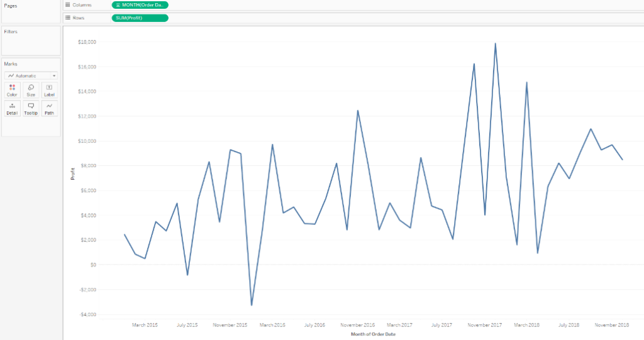Viewport: 644px width, 340px height.
Task: Select the SUM(Profit) pill
Action: [x=140, y=18]
